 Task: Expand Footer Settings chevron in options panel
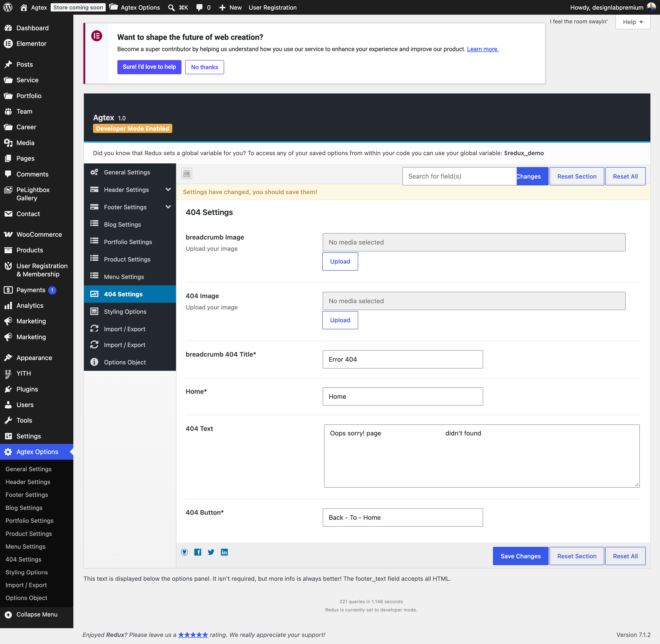pos(168,207)
